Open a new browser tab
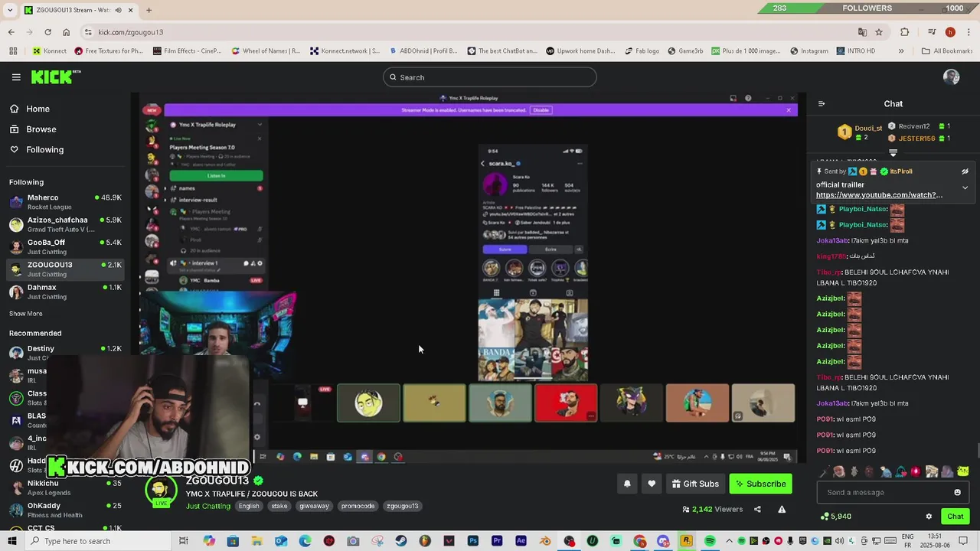 149,10
